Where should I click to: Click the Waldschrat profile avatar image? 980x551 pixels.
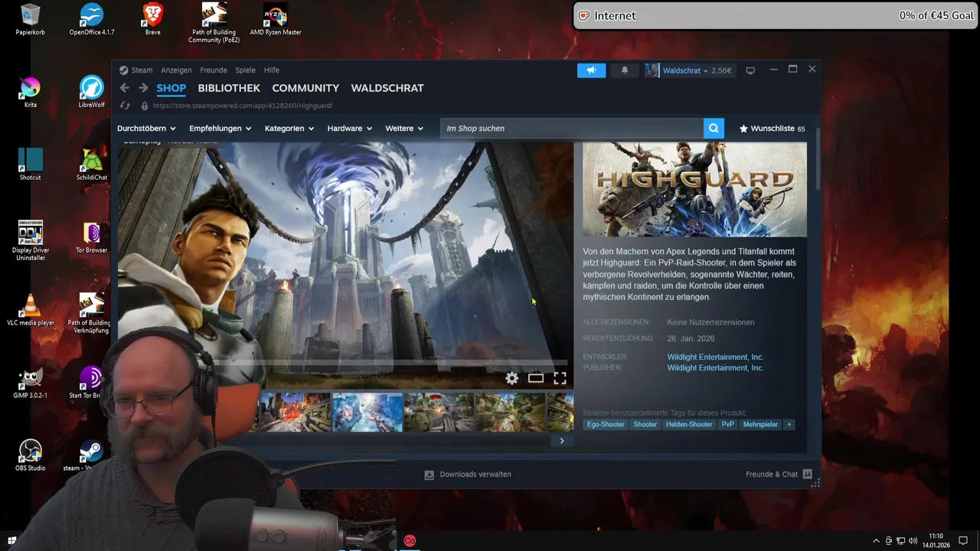coord(652,70)
